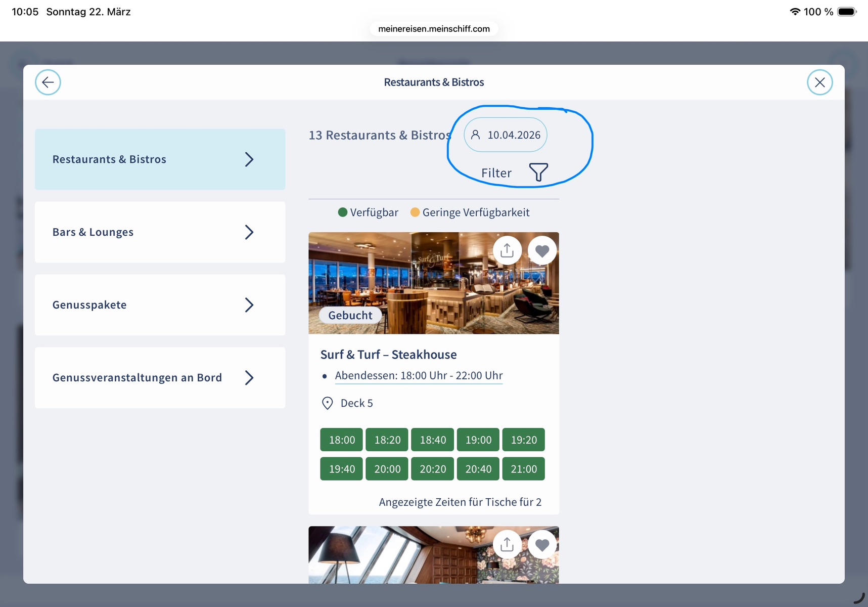Expand Bars & Lounges chevron
The image size is (868, 607).
click(x=249, y=232)
